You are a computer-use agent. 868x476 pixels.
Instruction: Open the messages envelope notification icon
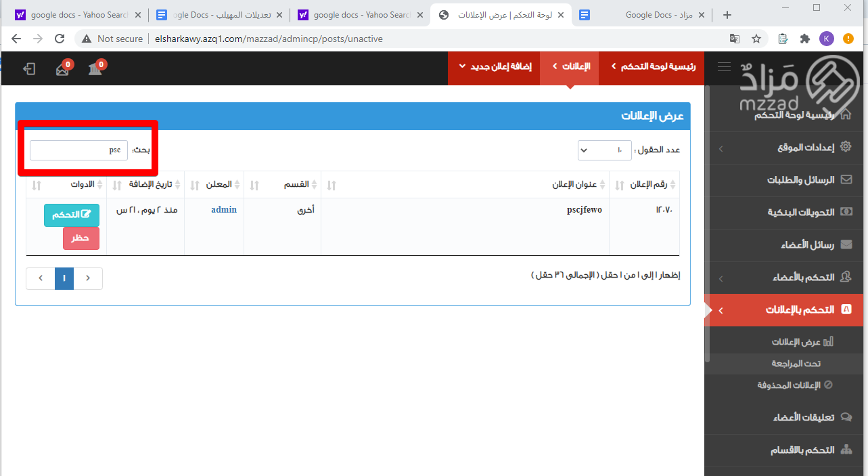[x=62, y=68]
